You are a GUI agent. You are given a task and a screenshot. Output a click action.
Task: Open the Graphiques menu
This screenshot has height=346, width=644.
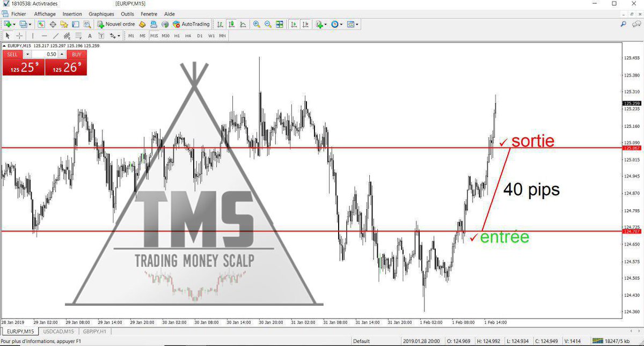[101, 13]
